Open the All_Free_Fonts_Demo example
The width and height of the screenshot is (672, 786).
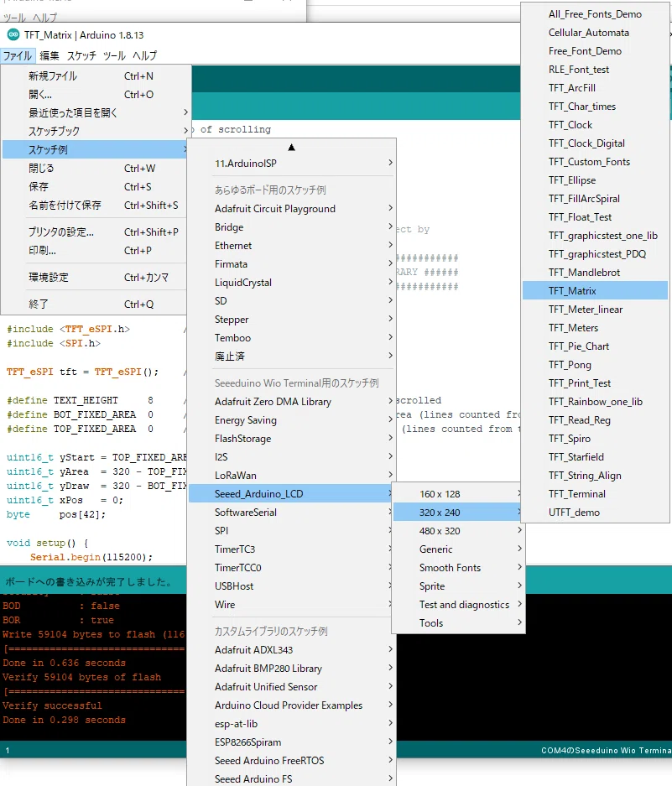coord(596,14)
